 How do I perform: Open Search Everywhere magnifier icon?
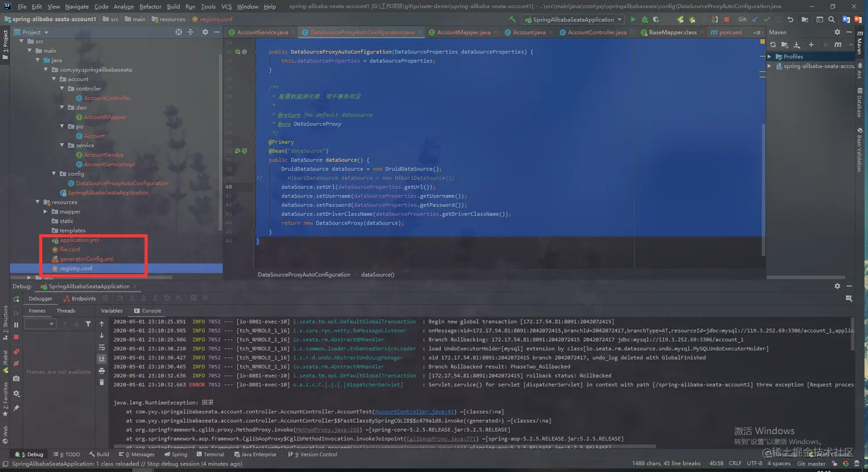831,20
